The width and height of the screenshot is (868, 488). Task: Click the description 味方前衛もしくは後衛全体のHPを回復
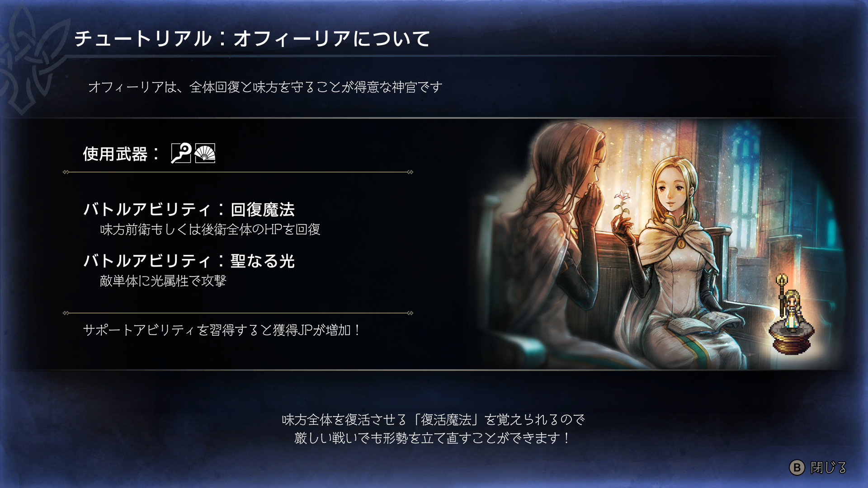(210, 230)
